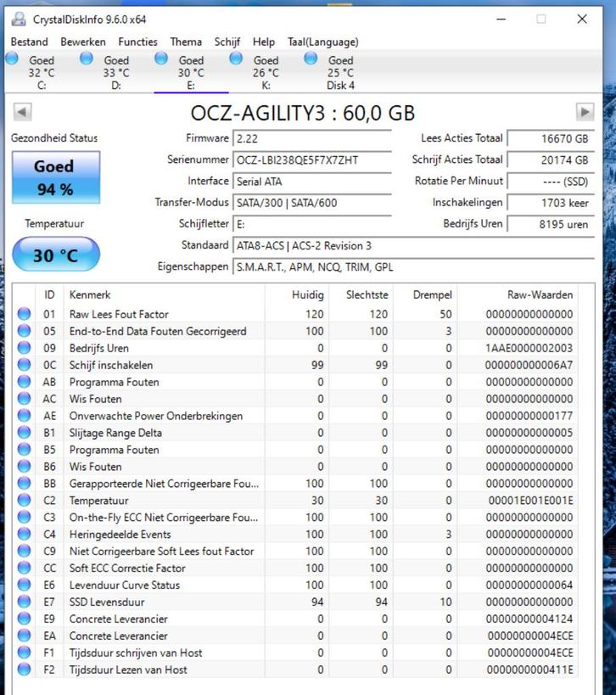Click the Kenmerk column header

(164, 294)
